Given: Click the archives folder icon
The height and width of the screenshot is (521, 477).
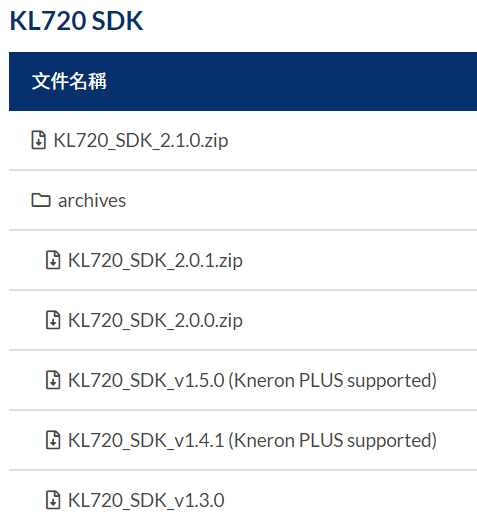Looking at the screenshot, I should click(41, 200).
